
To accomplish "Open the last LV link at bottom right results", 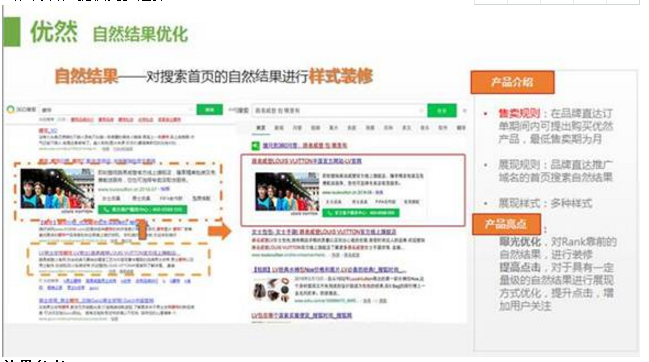I will pos(302,316).
